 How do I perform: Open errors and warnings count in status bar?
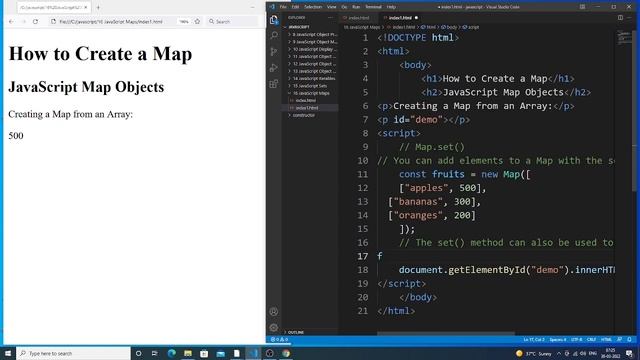click(x=280, y=340)
